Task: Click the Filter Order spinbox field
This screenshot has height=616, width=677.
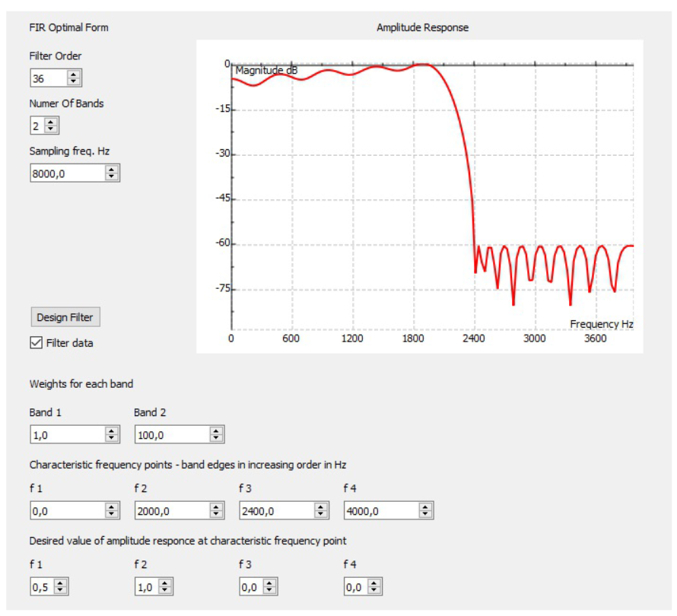Action: [47, 78]
